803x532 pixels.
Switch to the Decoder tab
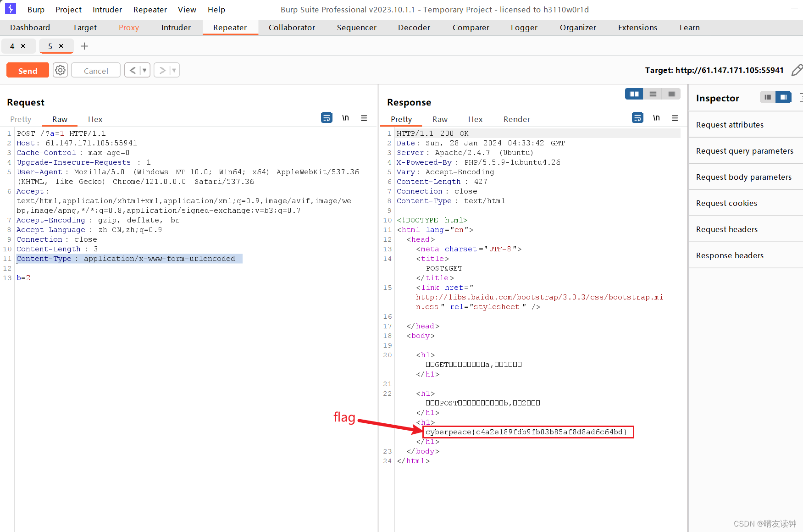pyautogui.click(x=414, y=28)
